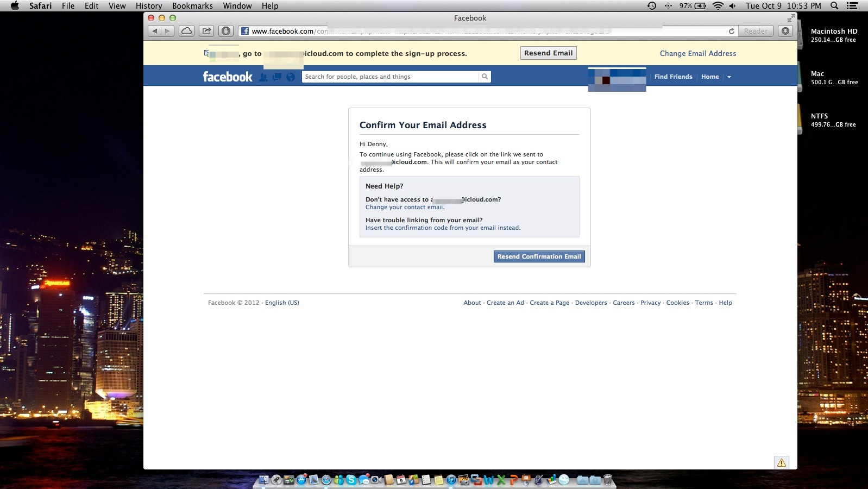Open Trash in the Dock
The image size is (868, 489).
[x=607, y=480]
